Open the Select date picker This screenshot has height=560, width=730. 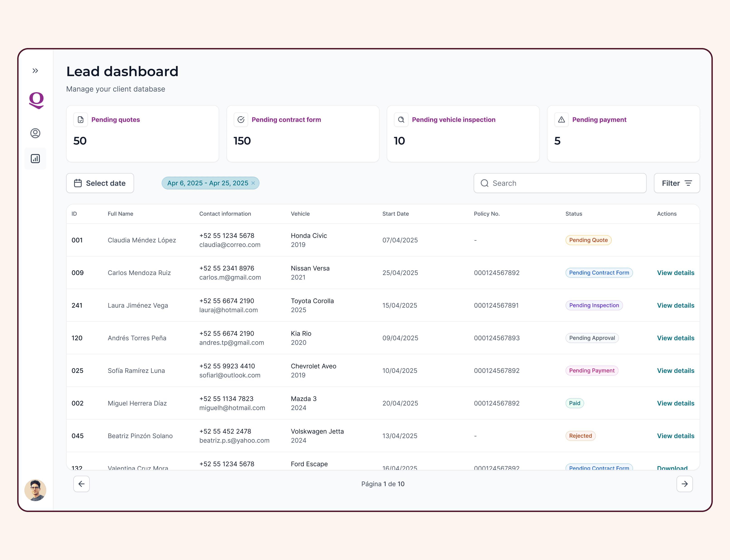(x=100, y=183)
